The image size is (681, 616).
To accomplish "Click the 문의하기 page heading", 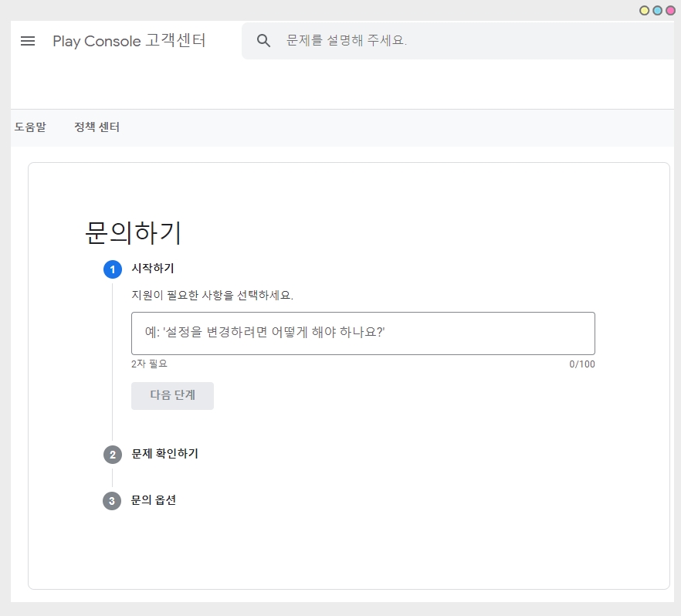I will (x=133, y=232).
